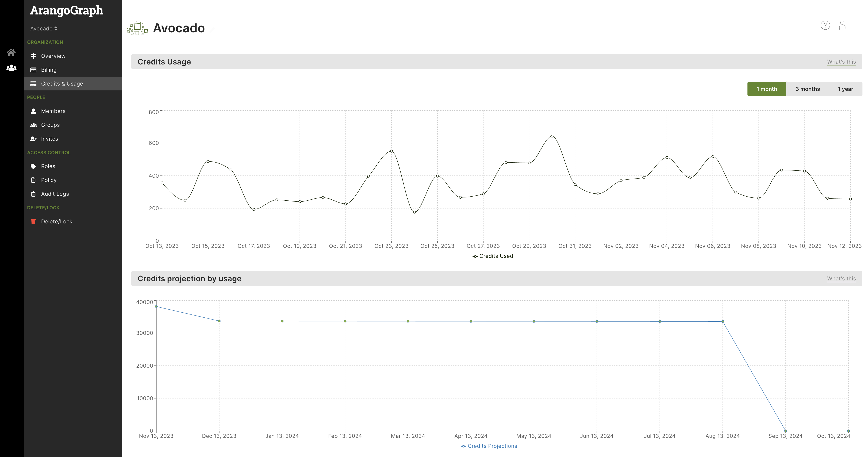Click the Aug 13, 2024 projection data point
Image resolution: width=868 pixels, height=457 pixels.
722,321
